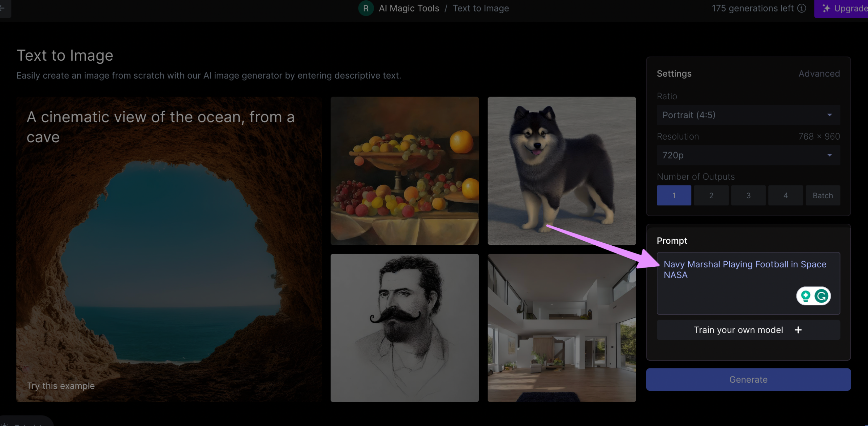Click the green R avatar icon
The width and height of the screenshot is (868, 426).
[366, 8]
